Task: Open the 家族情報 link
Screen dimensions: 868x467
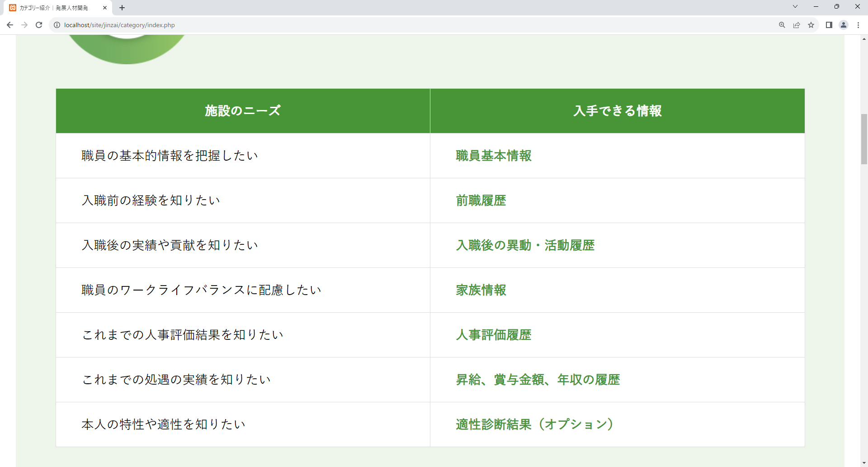Action: pyautogui.click(x=481, y=290)
